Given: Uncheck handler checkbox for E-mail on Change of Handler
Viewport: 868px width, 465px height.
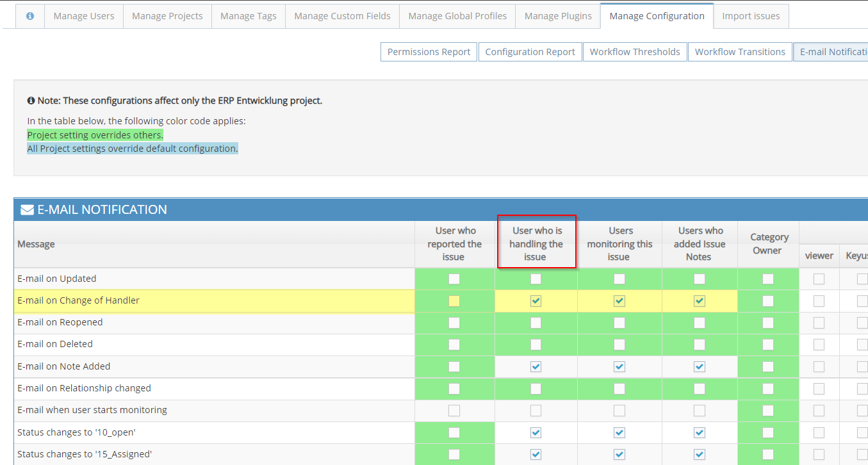Looking at the screenshot, I should (536, 301).
